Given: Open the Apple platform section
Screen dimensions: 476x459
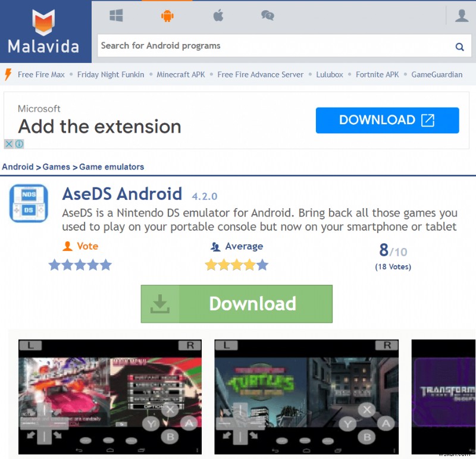Looking at the screenshot, I should click(218, 16).
